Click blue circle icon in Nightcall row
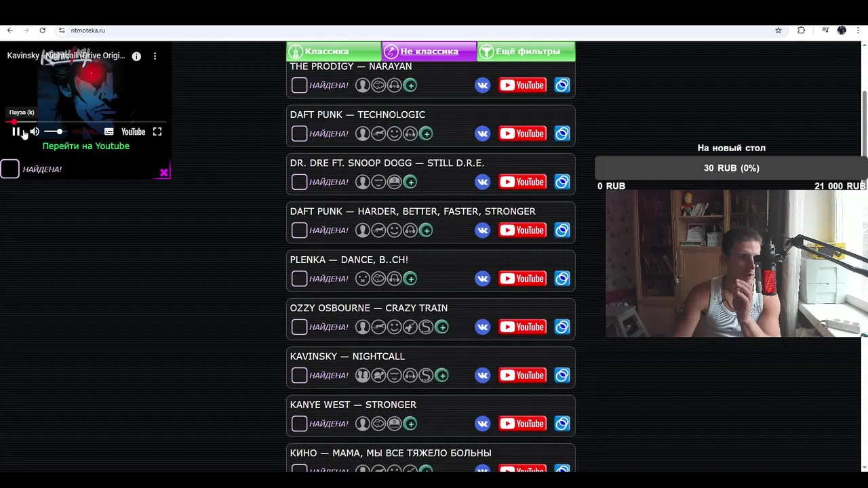This screenshot has width=868, height=488. (562, 375)
